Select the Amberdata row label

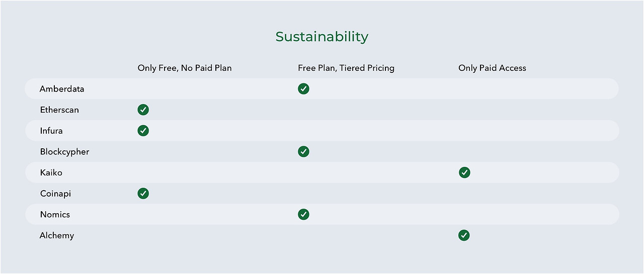click(x=62, y=89)
